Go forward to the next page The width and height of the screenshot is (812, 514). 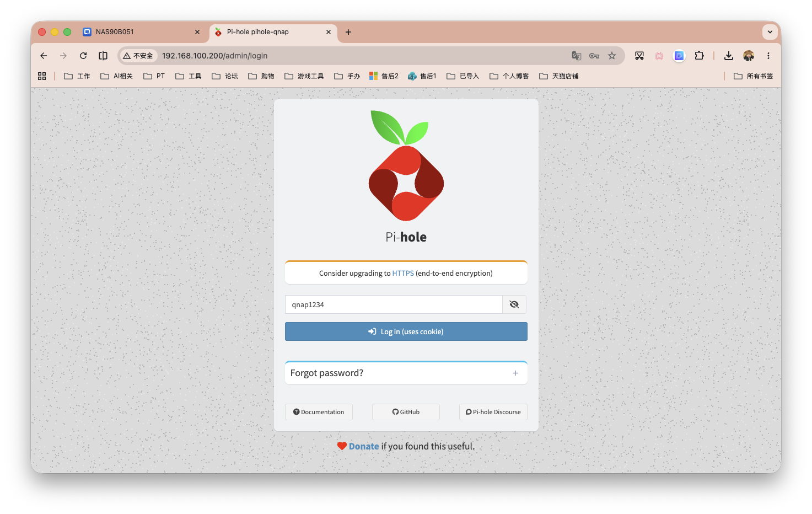tap(63, 56)
